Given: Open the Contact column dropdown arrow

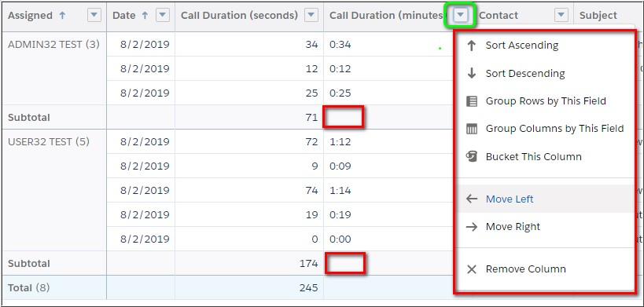Looking at the screenshot, I should [561, 16].
